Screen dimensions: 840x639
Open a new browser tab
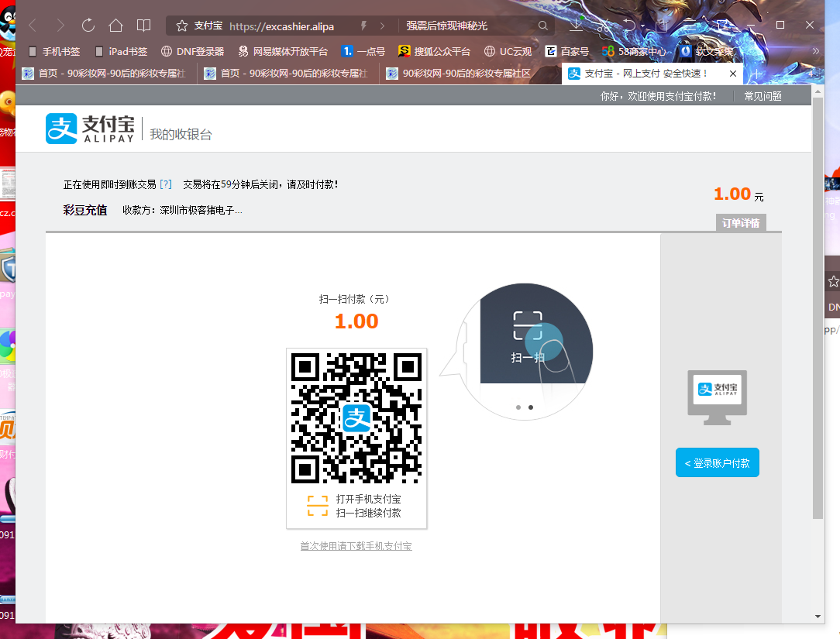756,74
